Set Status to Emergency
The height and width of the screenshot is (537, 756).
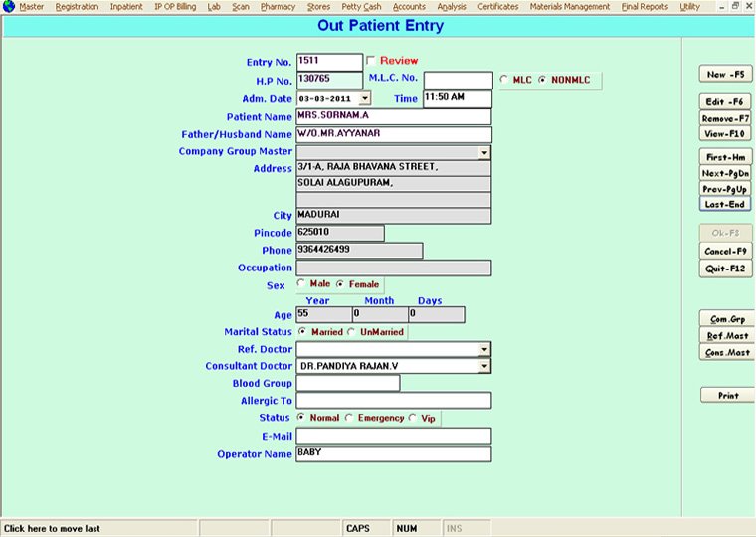pos(349,418)
